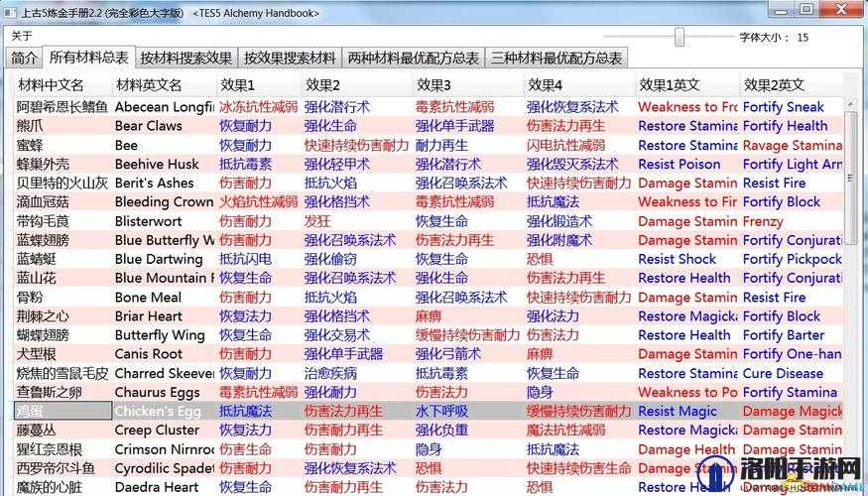Click Resist Magic in Chicken's Egg row
The width and height of the screenshot is (868, 496).
[x=677, y=411]
